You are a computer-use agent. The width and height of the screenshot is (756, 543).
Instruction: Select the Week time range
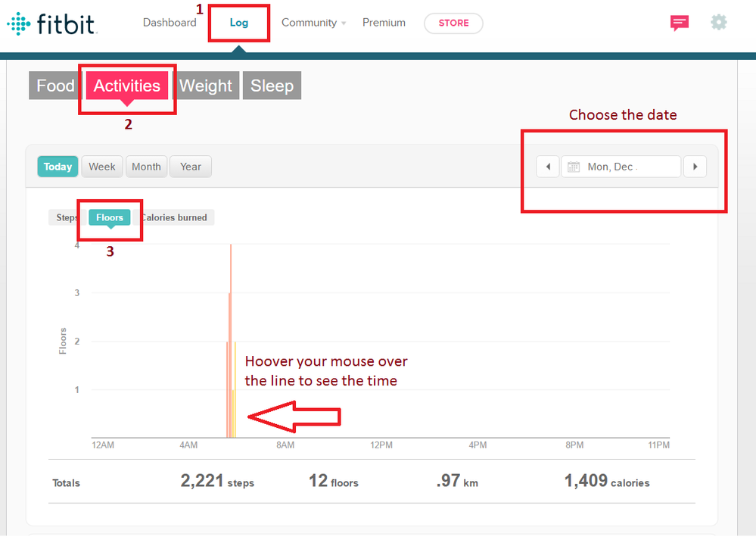coord(102,167)
